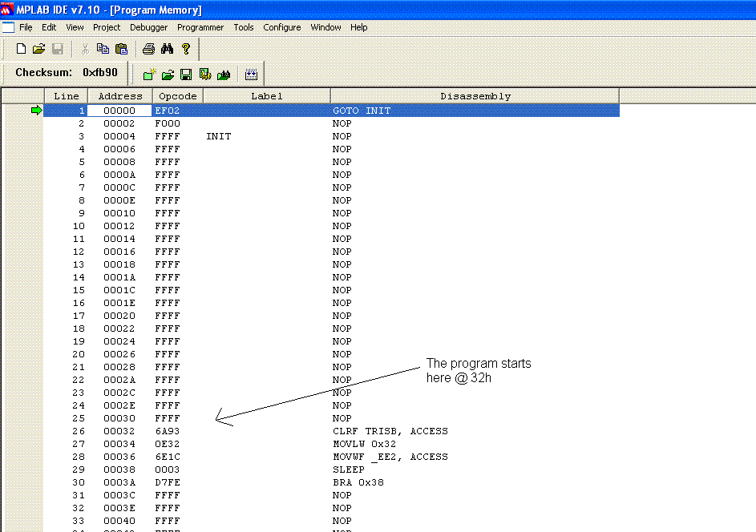
Task: Open help via yellow question mark icon
Action: [186, 49]
